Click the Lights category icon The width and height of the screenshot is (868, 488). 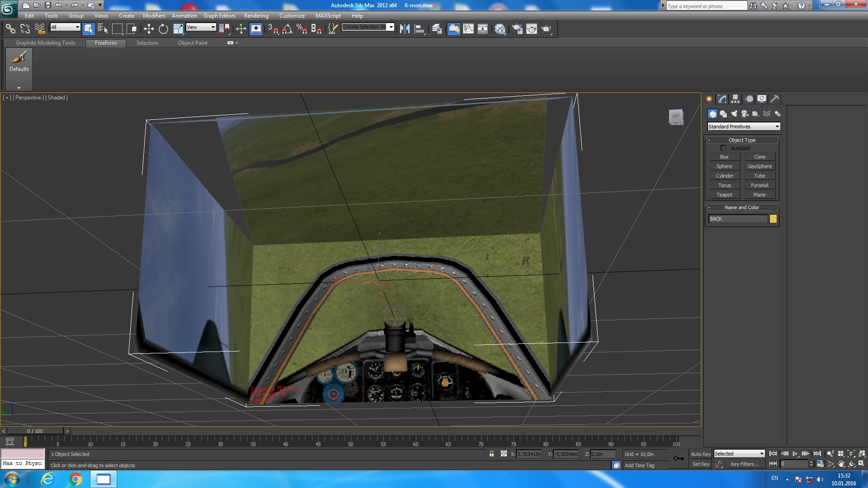[x=734, y=114]
